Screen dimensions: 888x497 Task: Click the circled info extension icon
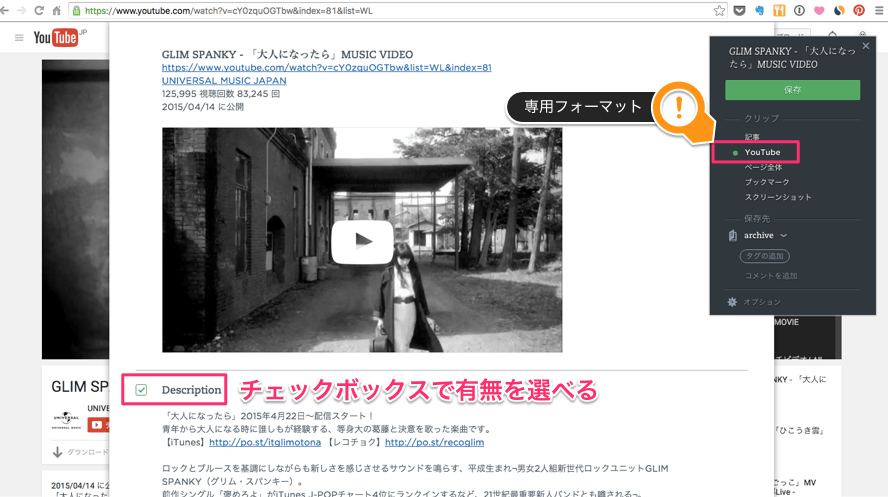[799, 10]
